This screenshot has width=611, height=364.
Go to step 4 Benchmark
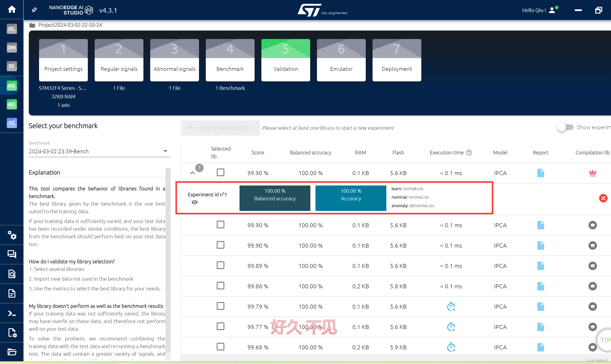[x=230, y=60]
